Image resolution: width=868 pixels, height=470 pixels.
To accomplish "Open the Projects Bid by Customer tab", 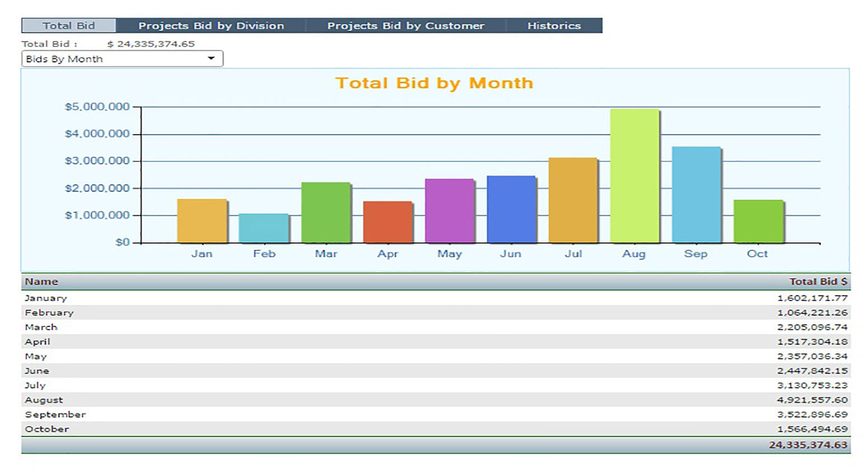I will tap(405, 26).
